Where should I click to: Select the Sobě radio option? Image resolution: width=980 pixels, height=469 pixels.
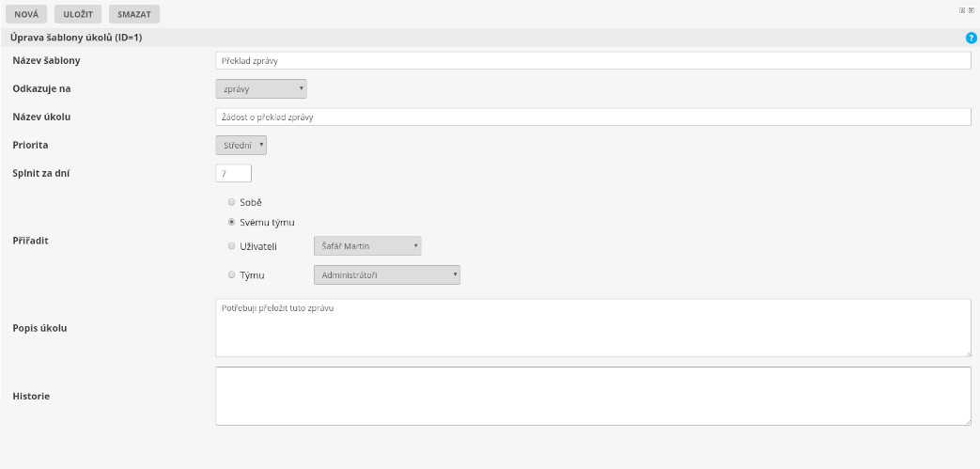[x=231, y=202]
